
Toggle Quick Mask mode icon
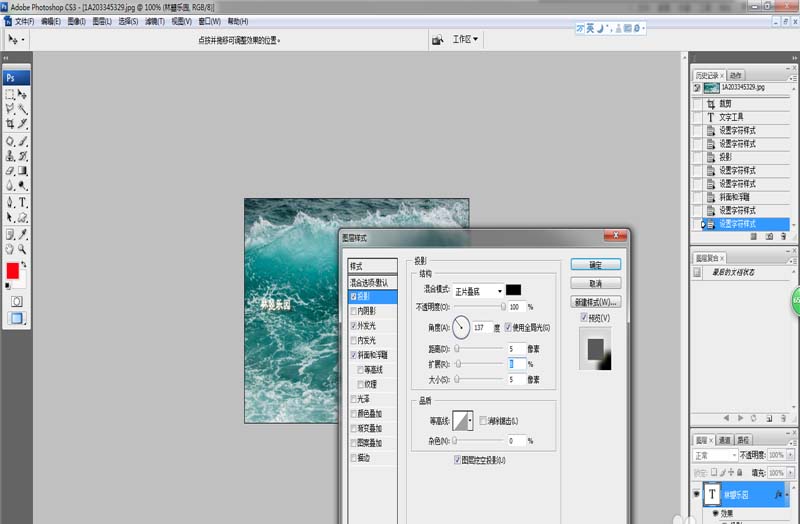pos(16,302)
